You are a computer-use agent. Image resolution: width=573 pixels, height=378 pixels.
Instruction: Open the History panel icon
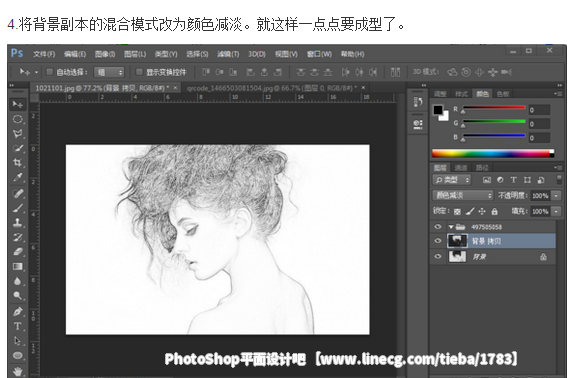click(x=418, y=102)
